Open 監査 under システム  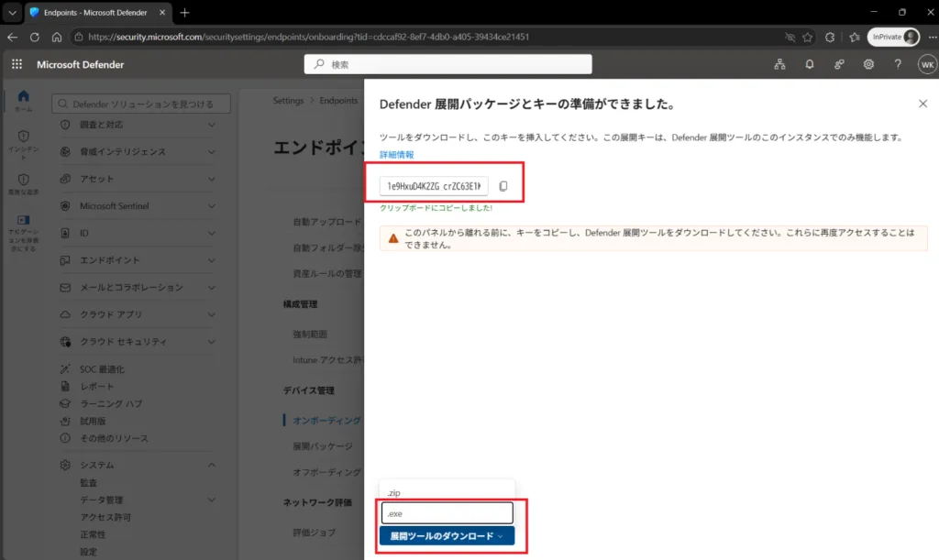pyautogui.click(x=89, y=482)
